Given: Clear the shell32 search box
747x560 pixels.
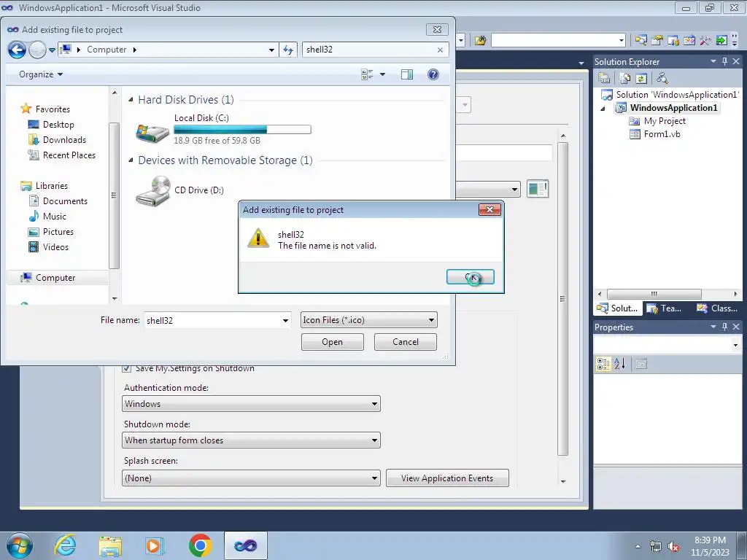Looking at the screenshot, I should click(440, 50).
